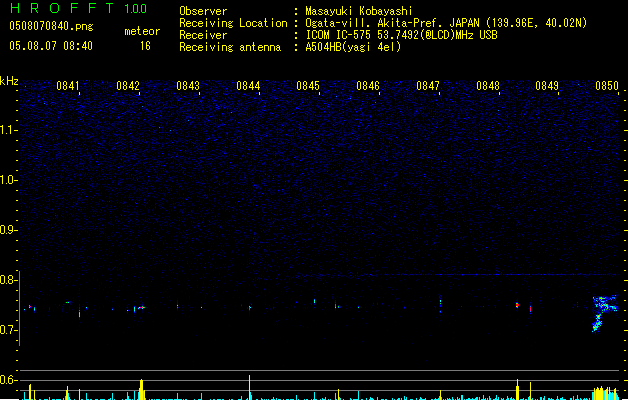Click the HROFFT 1.00 title text
The height and width of the screenshot is (400, 629).
click(79, 8)
